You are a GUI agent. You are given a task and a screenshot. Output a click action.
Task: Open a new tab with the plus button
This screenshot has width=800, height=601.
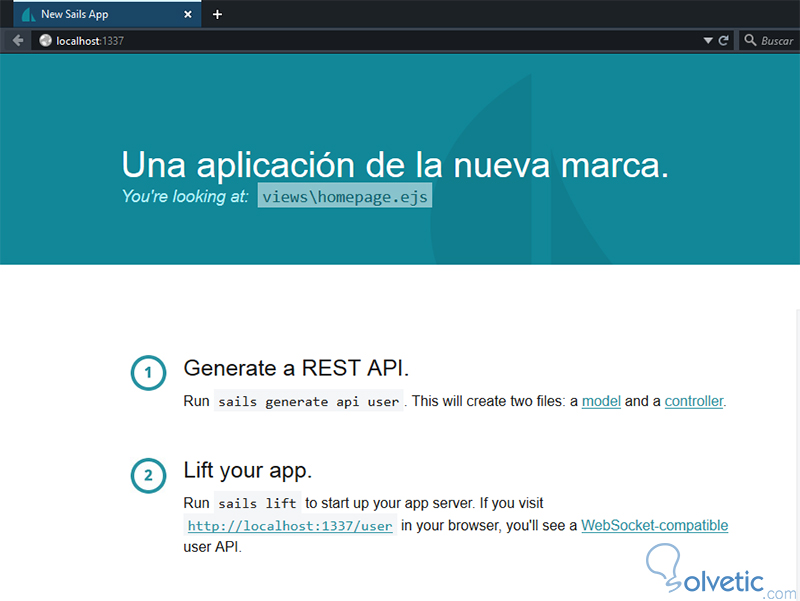pos(217,14)
